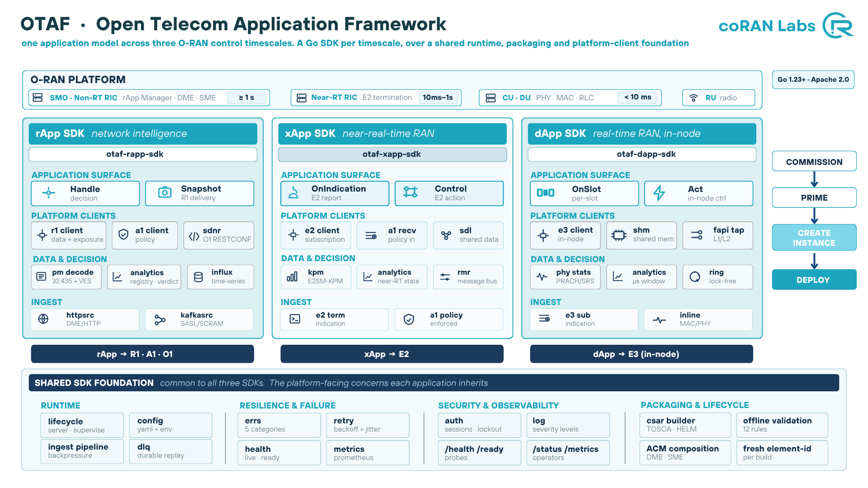Viewport: 868px width, 488px height.
Task: Click the shm shared mem chip icon
Action: (x=618, y=235)
